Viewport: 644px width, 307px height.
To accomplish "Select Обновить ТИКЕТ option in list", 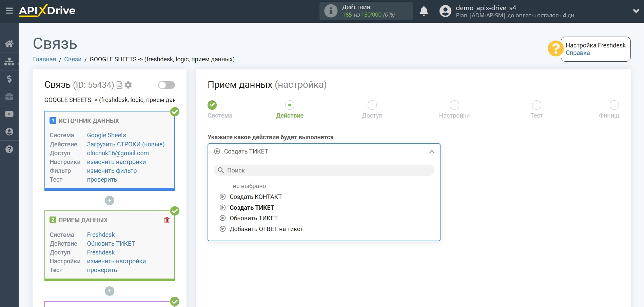I will 254,218.
